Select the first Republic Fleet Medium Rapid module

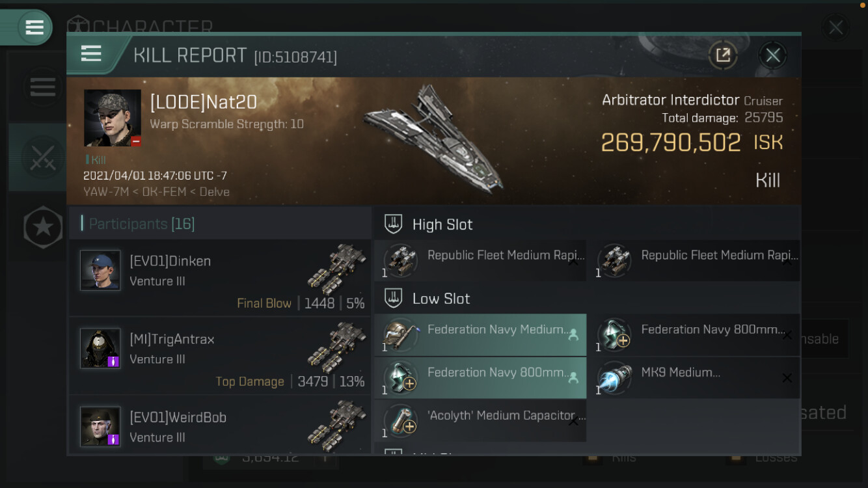[480, 261]
